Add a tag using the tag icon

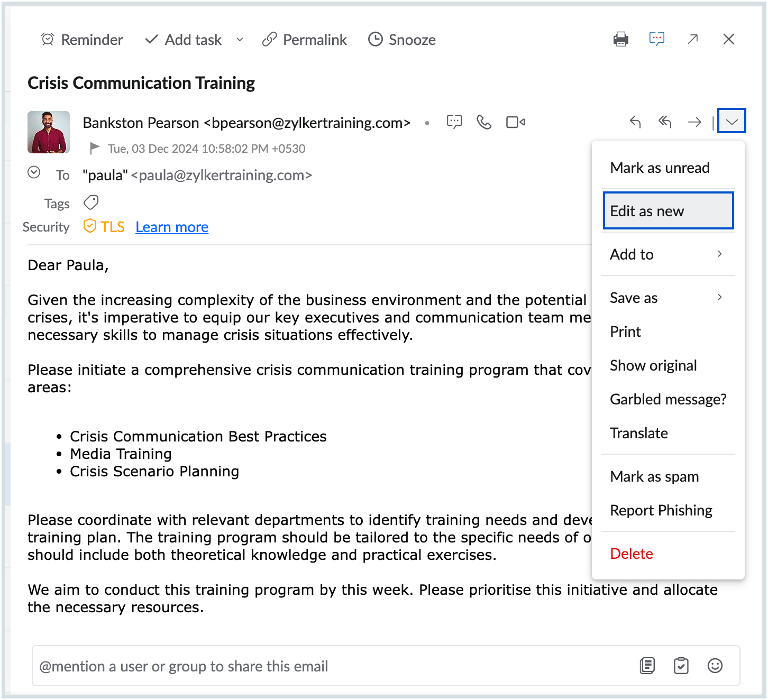point(91,202)
